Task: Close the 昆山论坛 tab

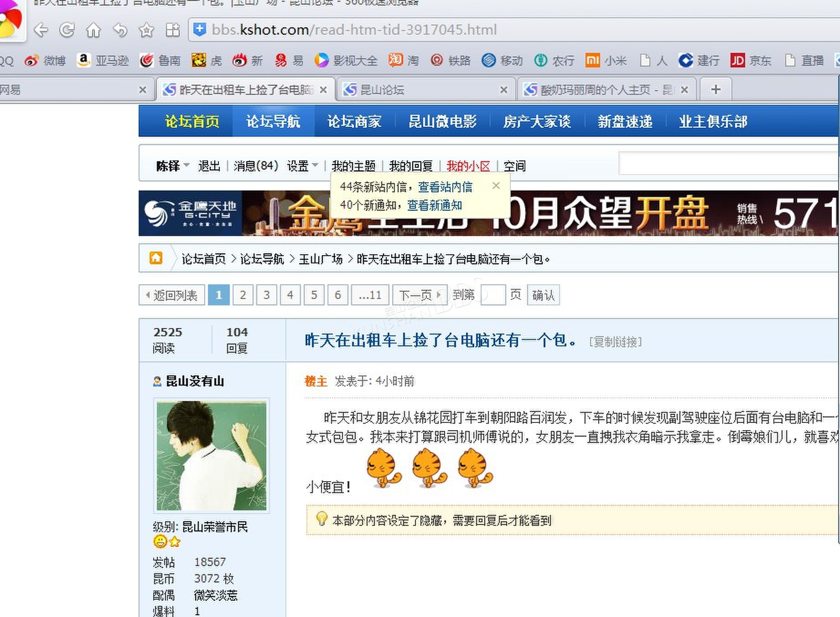Action: [504, 90]
